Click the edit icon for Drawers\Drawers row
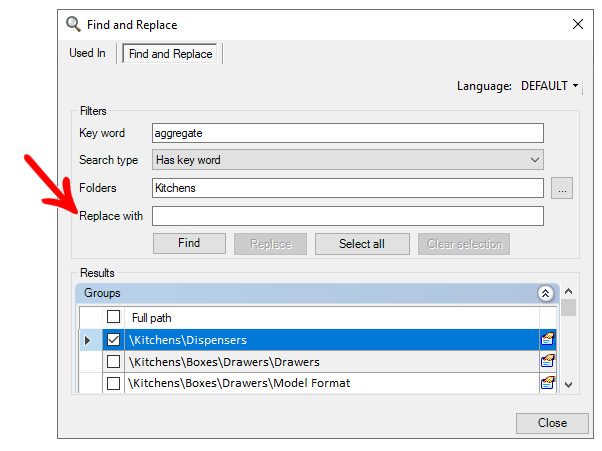 tap(547, 361)
